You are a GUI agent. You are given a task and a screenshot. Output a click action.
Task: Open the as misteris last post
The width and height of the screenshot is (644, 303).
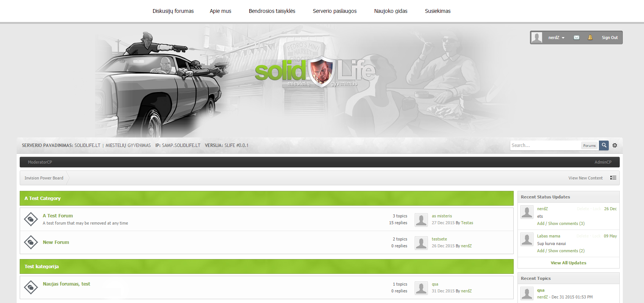tap(442, 216)
